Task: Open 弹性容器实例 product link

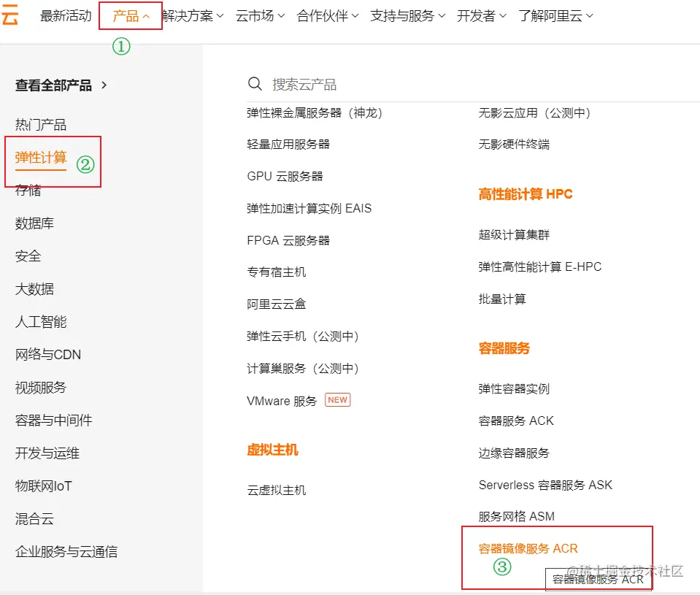Action: point(514,389)
